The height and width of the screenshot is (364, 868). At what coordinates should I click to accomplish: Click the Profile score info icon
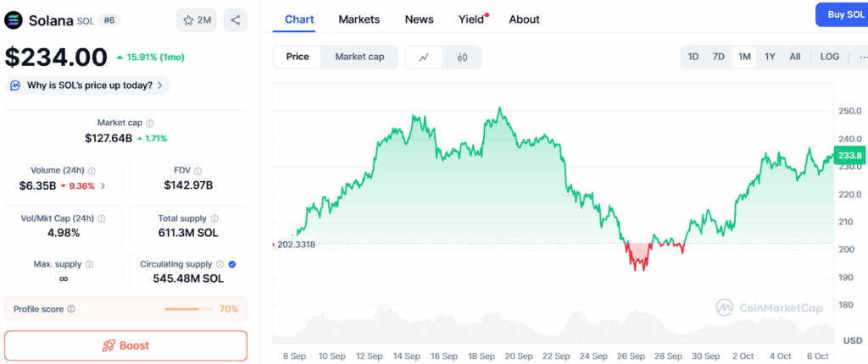71,309
